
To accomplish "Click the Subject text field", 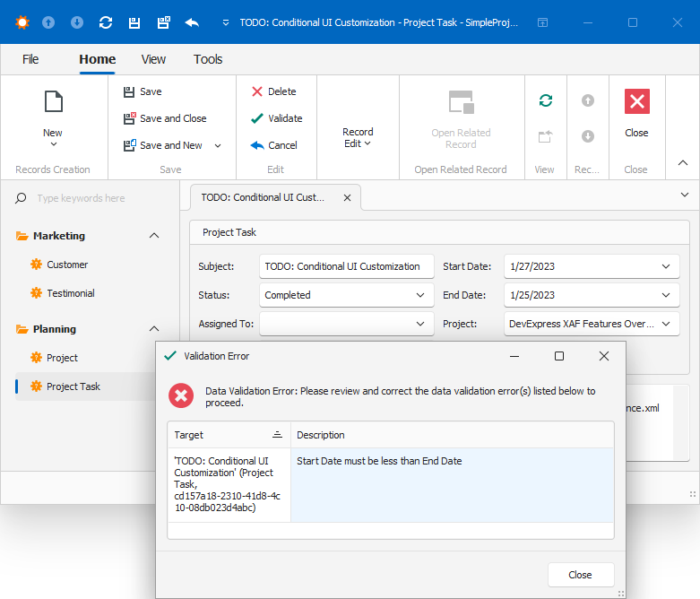I will [x=347, y=266].
